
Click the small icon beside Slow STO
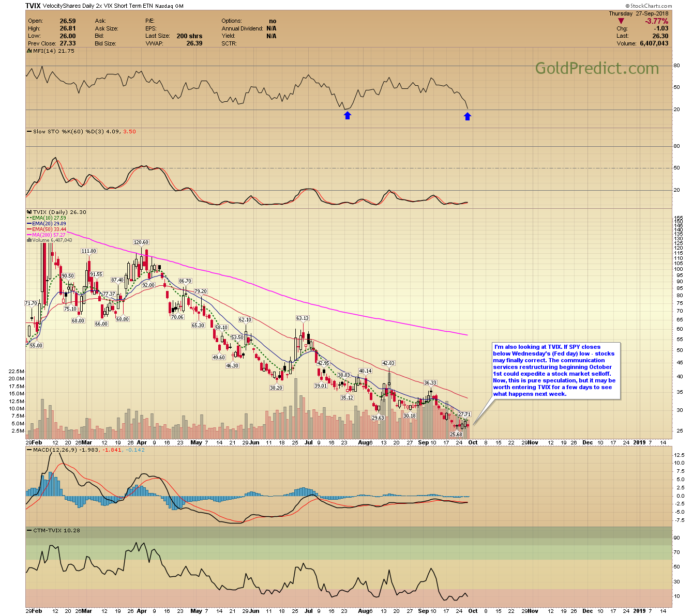29,131
